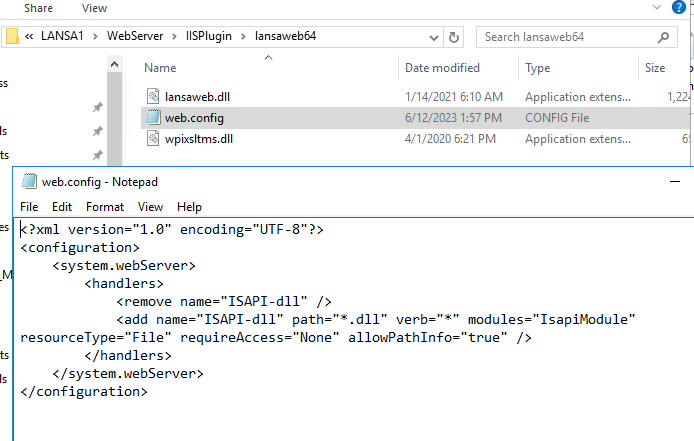Viewport: 694px width, 441px height.
Task: Refresh the lansaweb64 folder view
Action: pos(454,37)
